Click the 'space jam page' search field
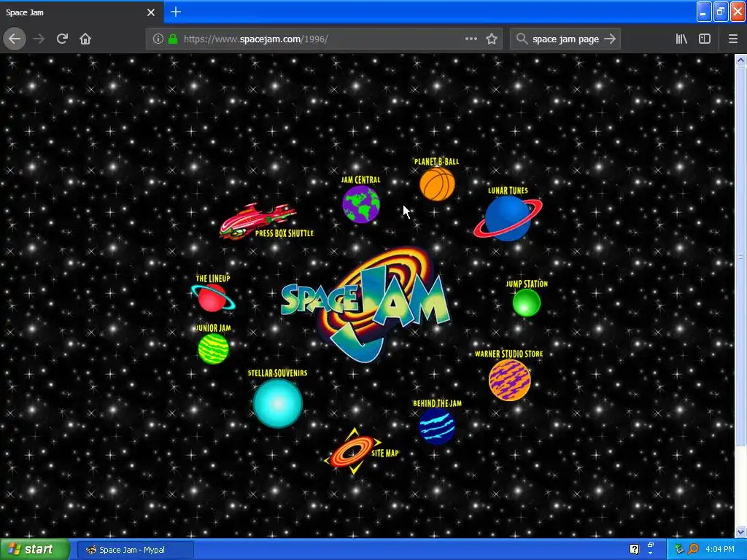The image size is (747, 560). tap(565, 39)
